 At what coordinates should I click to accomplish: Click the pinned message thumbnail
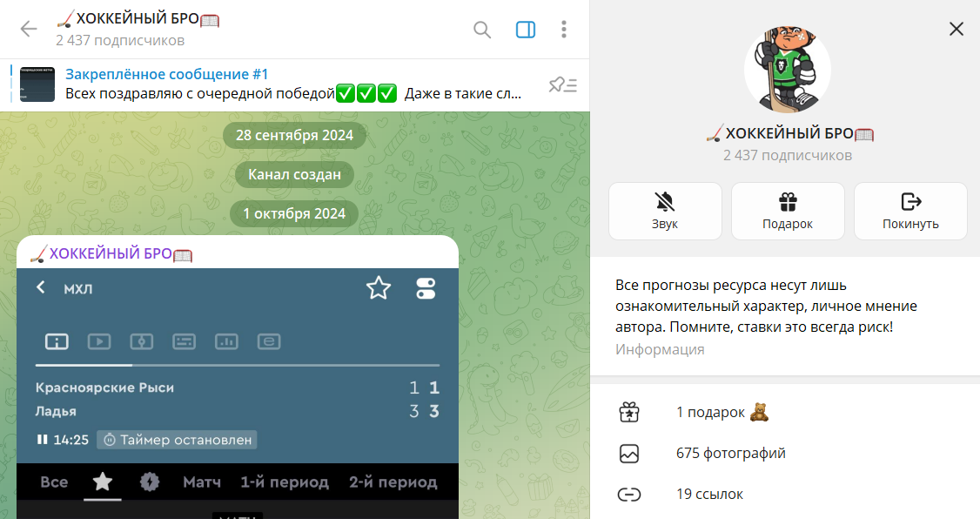(37, 84)
